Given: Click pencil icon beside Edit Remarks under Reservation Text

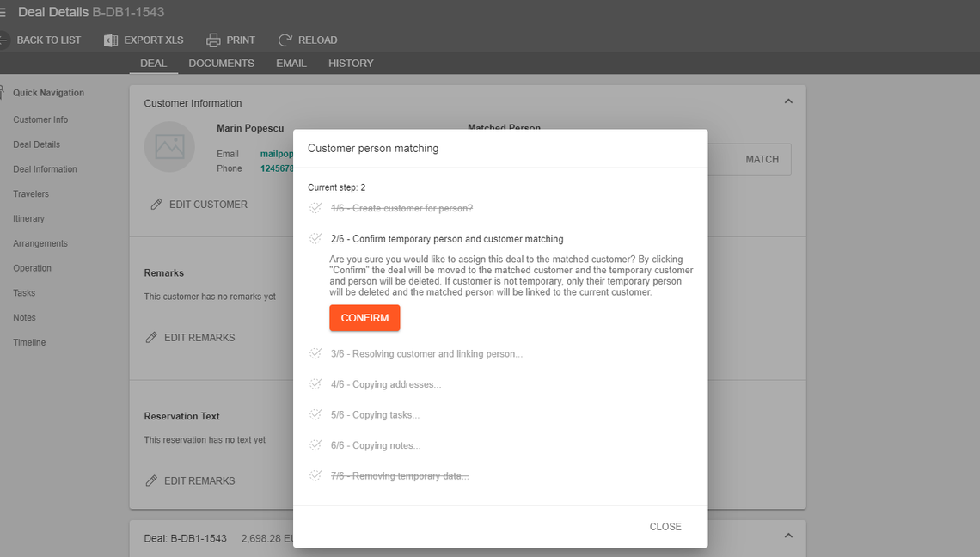Looking at the screenshot, I should tap(151, 480).
